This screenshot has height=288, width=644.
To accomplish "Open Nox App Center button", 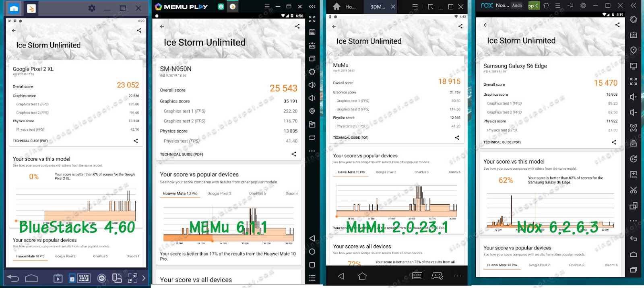I will 534,6.
